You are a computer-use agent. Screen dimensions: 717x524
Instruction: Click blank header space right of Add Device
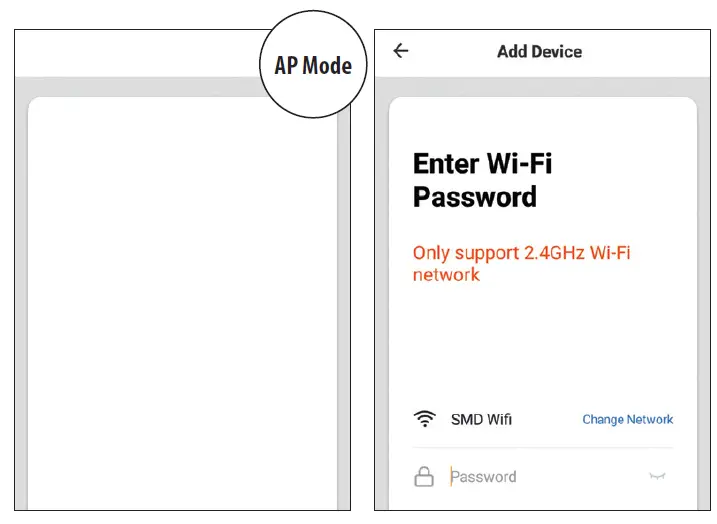point(650,51)
